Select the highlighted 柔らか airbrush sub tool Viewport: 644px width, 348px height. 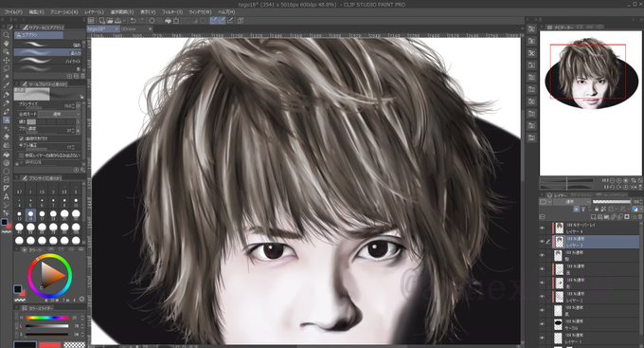48,53
